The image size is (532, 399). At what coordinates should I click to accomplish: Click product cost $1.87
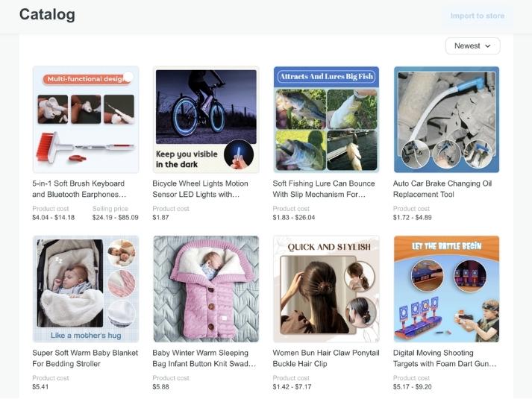(160, 217)
